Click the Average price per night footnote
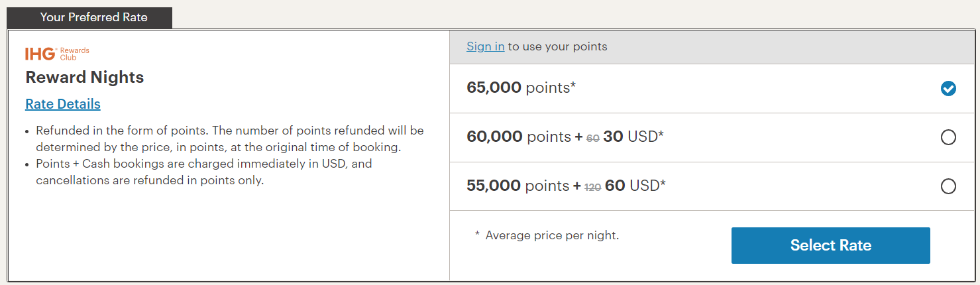 tap(547, 235)
